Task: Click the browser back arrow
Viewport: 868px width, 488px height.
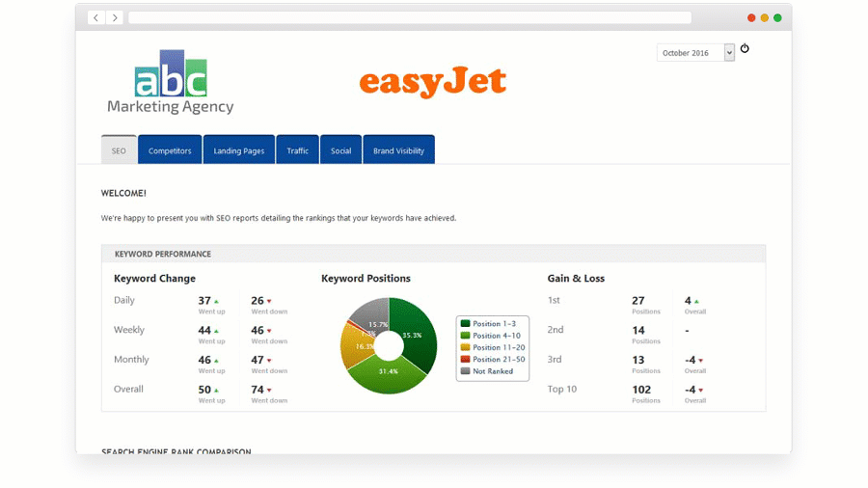Action: click(96, 17)
